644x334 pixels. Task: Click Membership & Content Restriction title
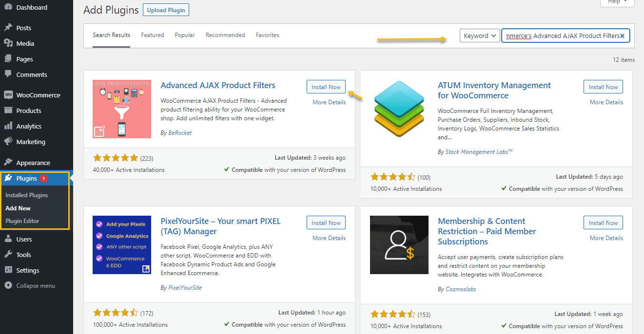487,231
